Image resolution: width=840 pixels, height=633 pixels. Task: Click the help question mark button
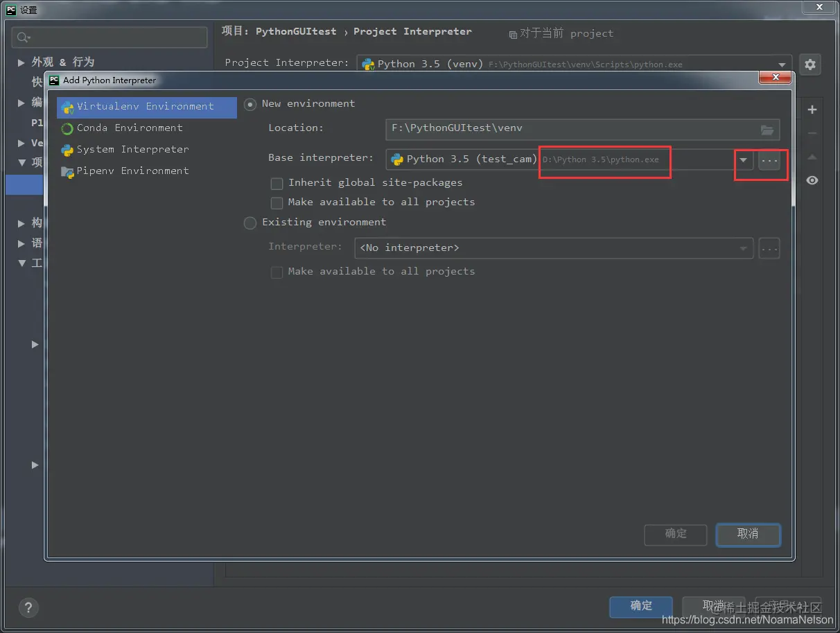coord(28,608)
